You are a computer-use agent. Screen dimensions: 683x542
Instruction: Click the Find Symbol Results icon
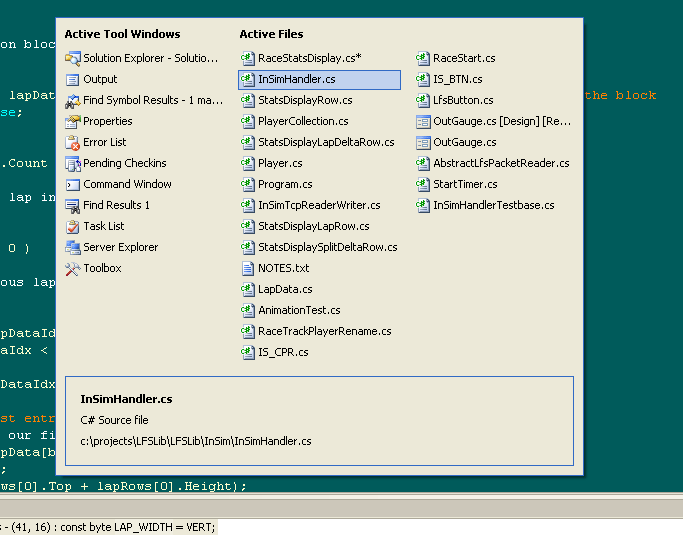pyautogui.click(x=72, y=100)
